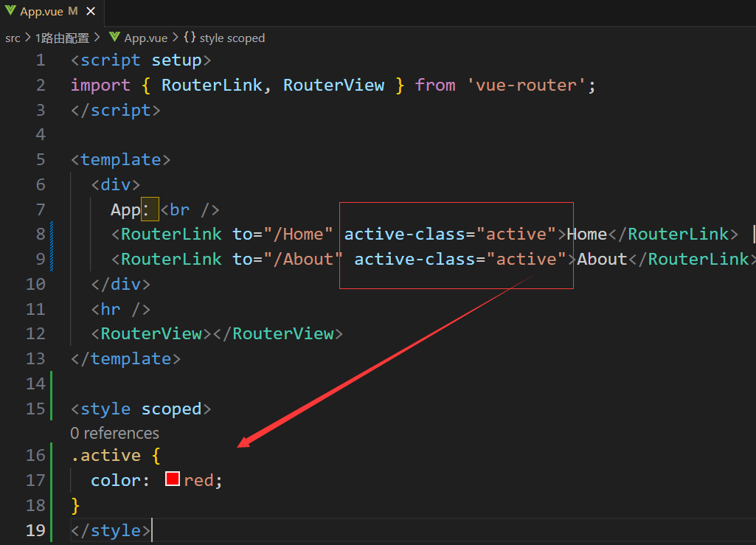Click the Vue icon in App.vue tab
The height and width of the screenshot is (545, 756).
10,10
